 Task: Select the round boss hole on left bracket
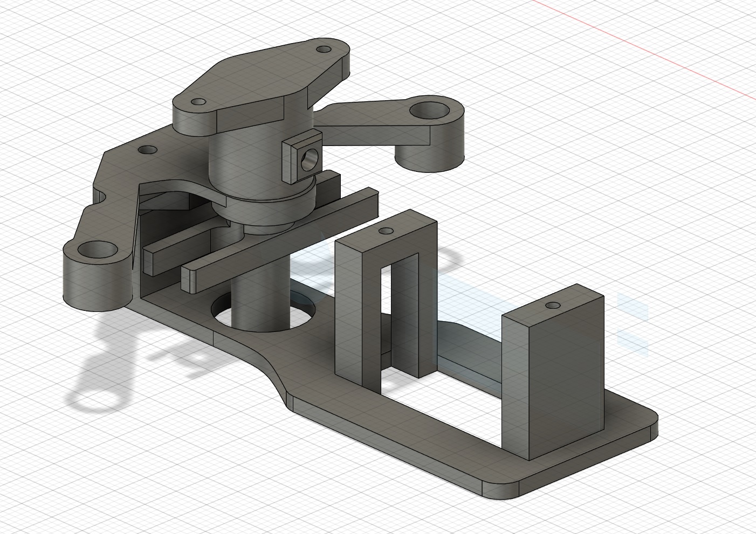[98, 249]
